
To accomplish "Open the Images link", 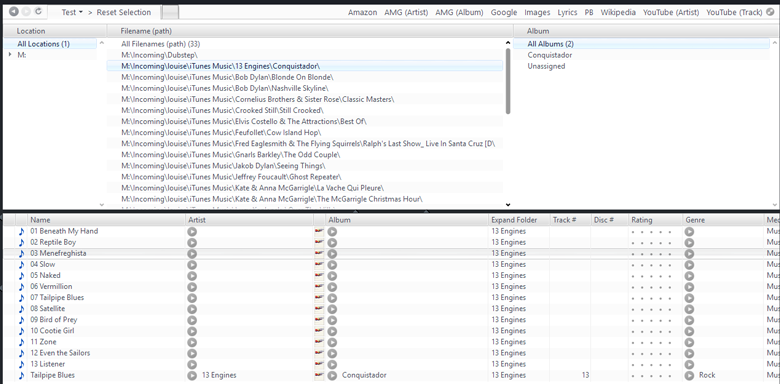I will click(x=537, y=12).
